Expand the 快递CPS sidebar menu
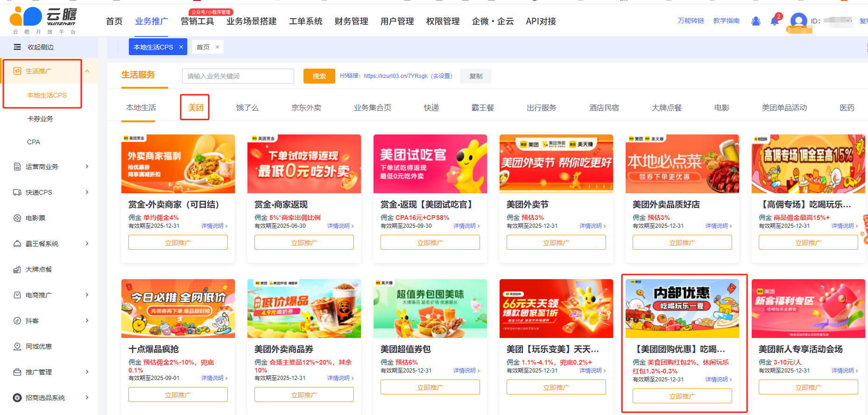Image resolution: width=868 pixels, height=415 pixels. 87,192
